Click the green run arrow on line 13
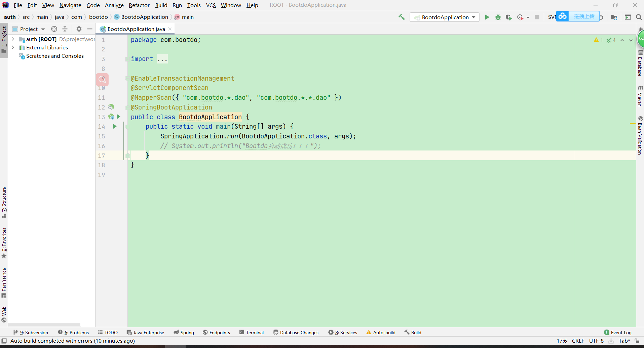644x348 pixels. click(x=118, y=117)
